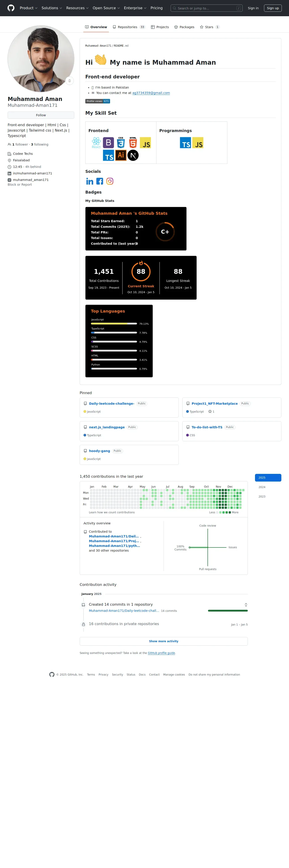Open the muhammad_aman171 Instagram link
The width and height of the screenshot is (289, 868).
pos(31,180)
